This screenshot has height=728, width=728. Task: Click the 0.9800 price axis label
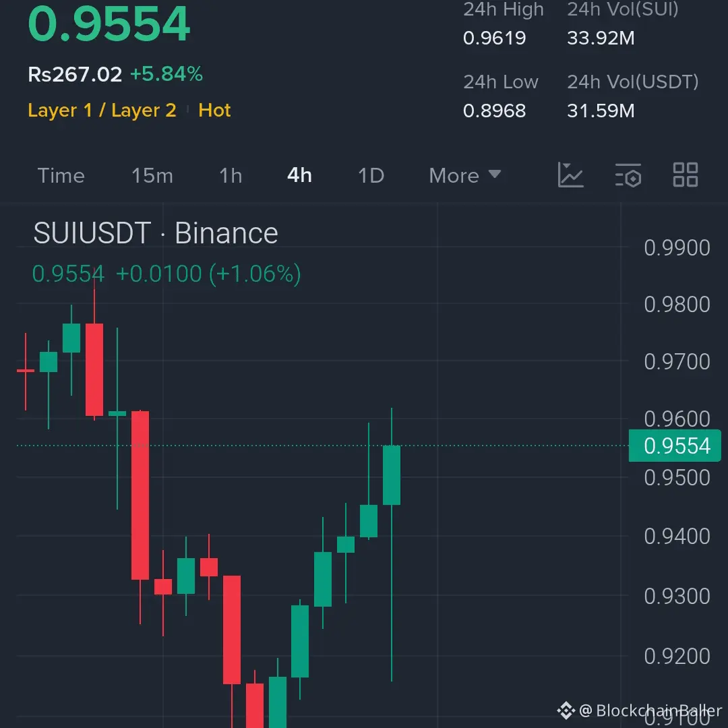[x=677, y=305]
